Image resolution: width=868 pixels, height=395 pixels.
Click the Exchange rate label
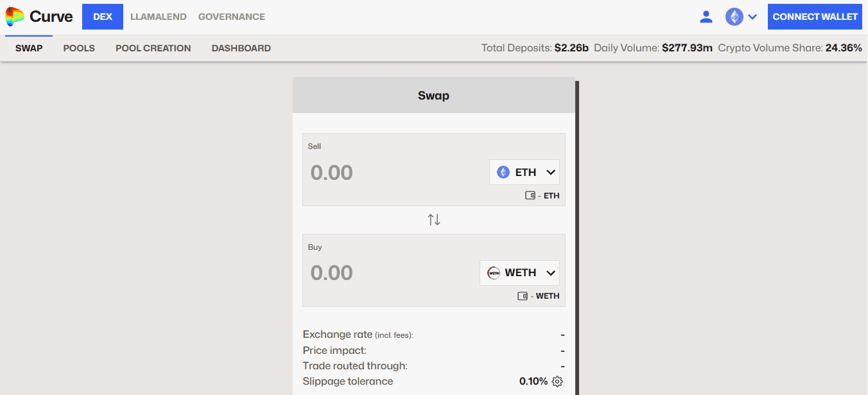point(358,335)
